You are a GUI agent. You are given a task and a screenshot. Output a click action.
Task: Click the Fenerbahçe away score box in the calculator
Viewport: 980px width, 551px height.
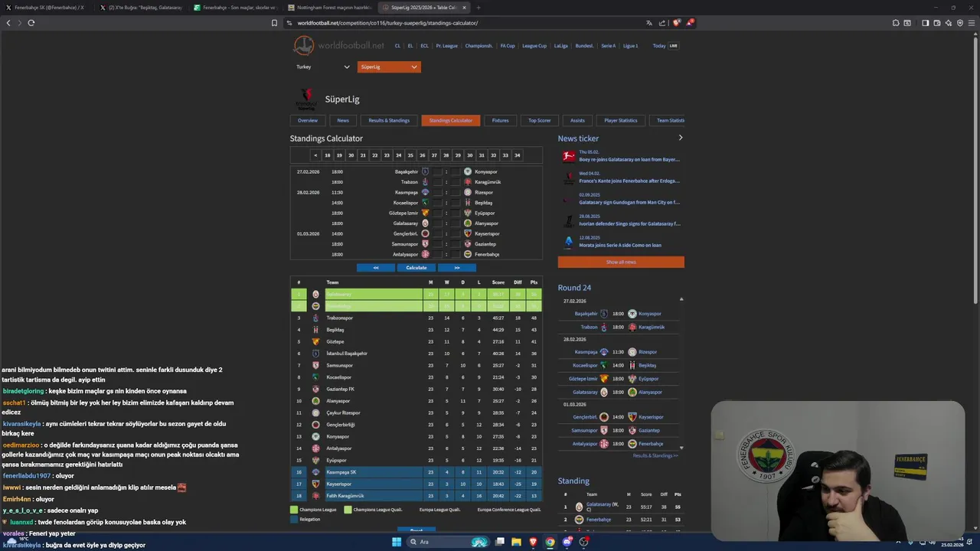(x=455, y=254)
